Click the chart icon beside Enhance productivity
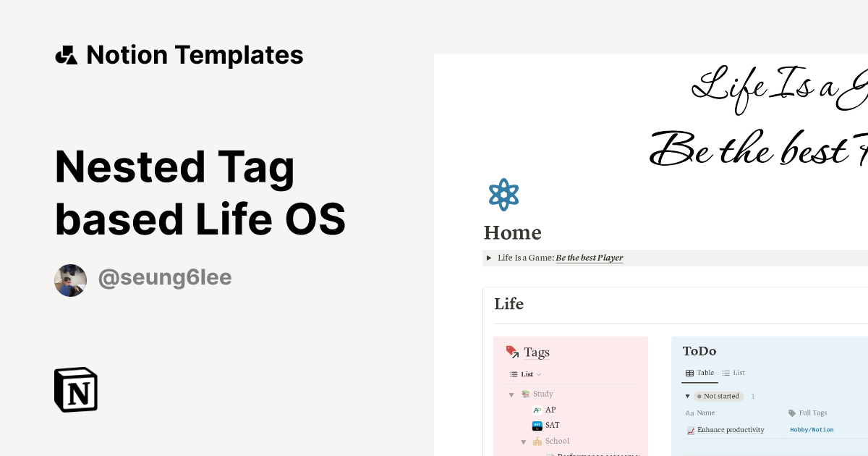This screenshot has width=868, height=456. (691, 430)
